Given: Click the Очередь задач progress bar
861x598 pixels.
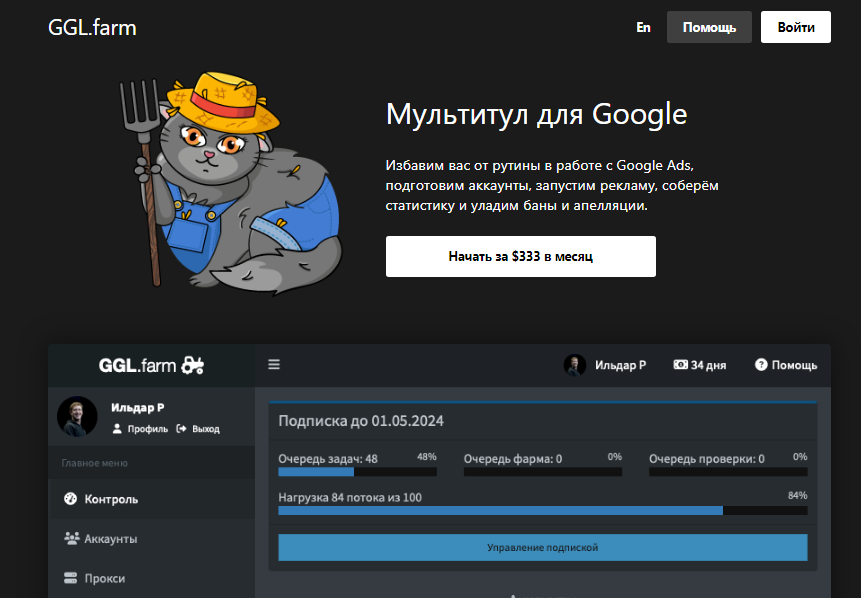Looking at the screenshot, I should pyautogui.click(x=357, y=472).
